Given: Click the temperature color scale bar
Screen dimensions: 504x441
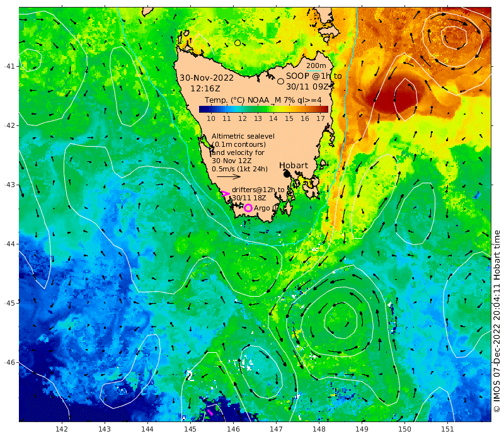Looking at the screenshot, I should (263, 109).
